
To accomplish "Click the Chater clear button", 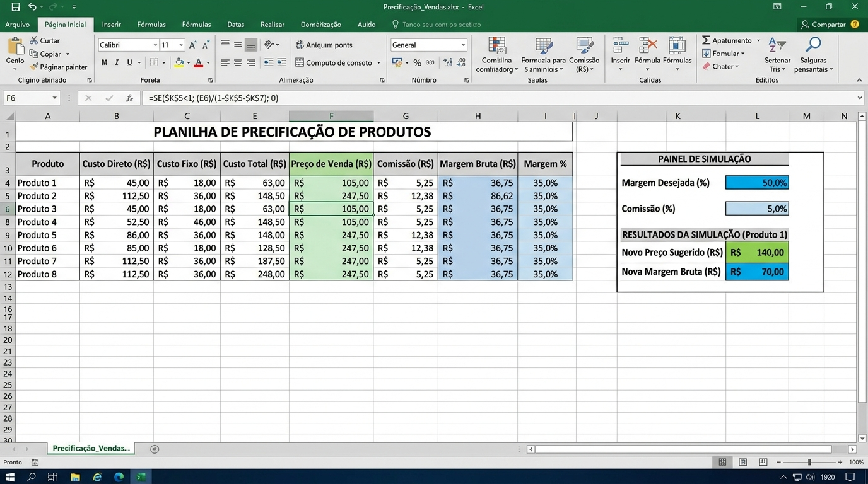I will pyautogui.click(x=720, y=67).
